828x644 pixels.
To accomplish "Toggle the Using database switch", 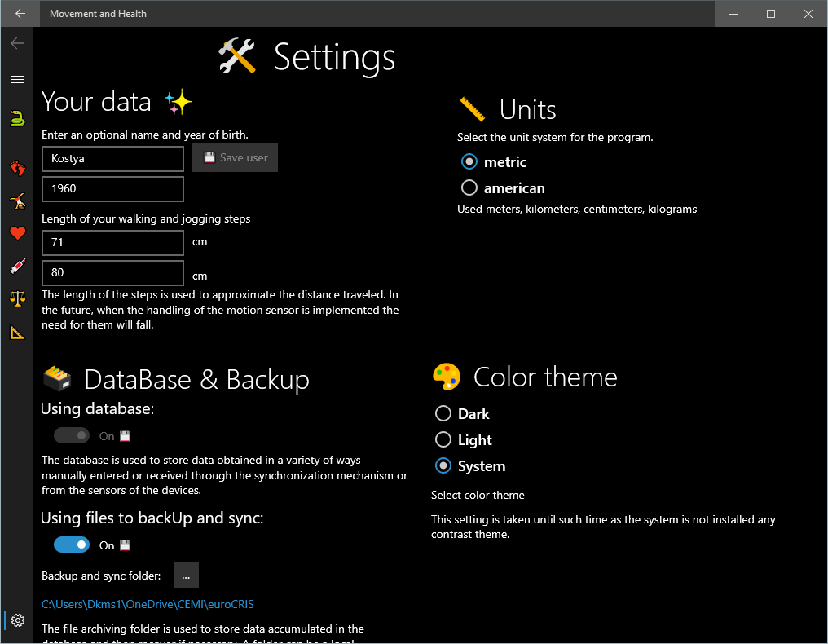I will coord(72,436).
